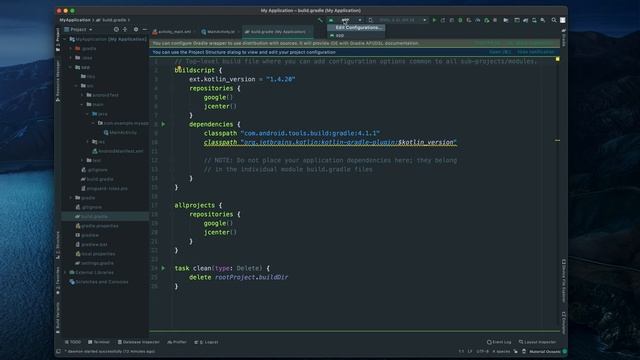Click the warning stripe mark on editor scrollbar
640x360 pixels.
pyautogui.click(x=558, y=140)
